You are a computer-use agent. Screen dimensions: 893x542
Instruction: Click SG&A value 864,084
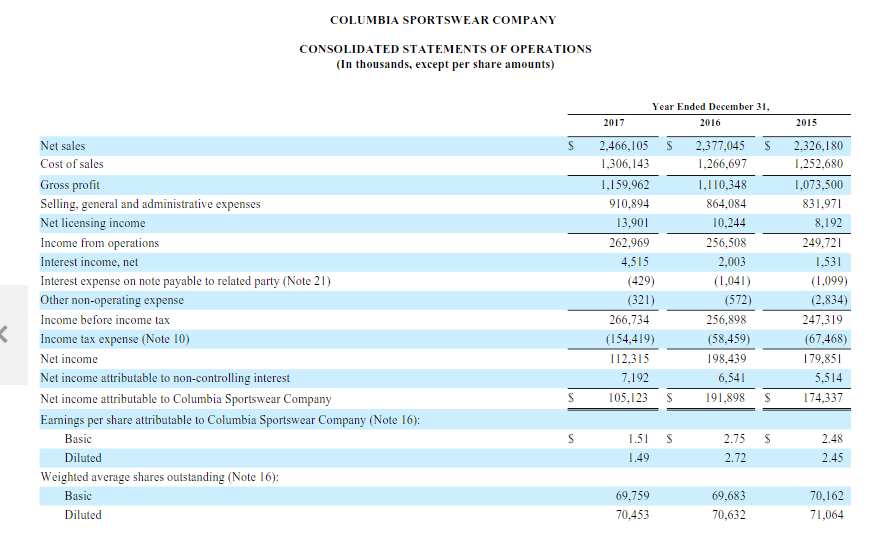coord(726,204)
